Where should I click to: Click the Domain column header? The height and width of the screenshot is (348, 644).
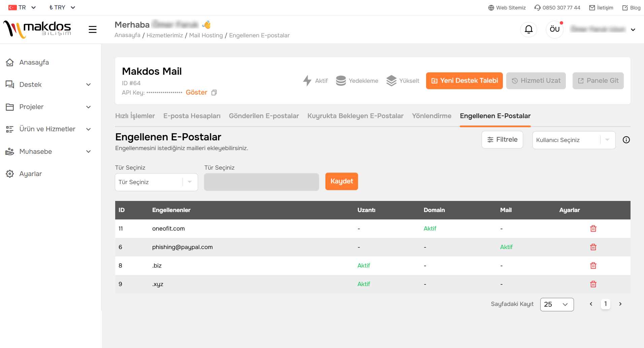click(434, 210)
